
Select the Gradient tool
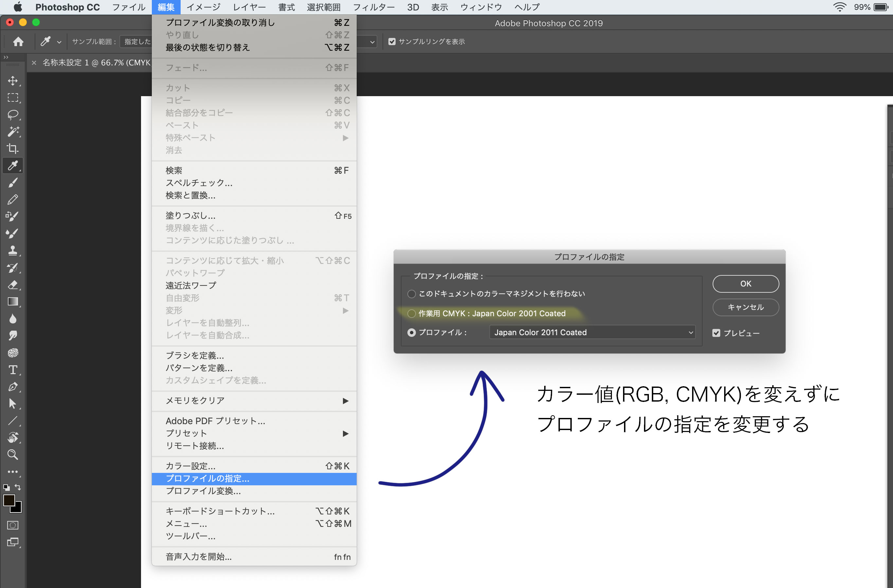pyautogui.click(x=13, y=302)
